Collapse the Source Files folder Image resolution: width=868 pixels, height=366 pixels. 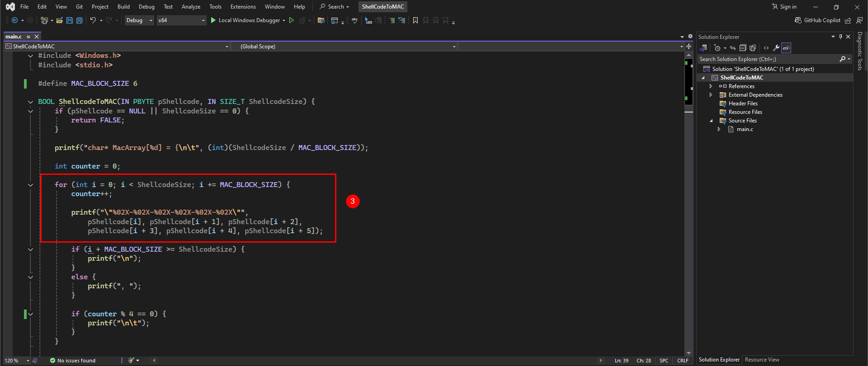pos(711,121)
